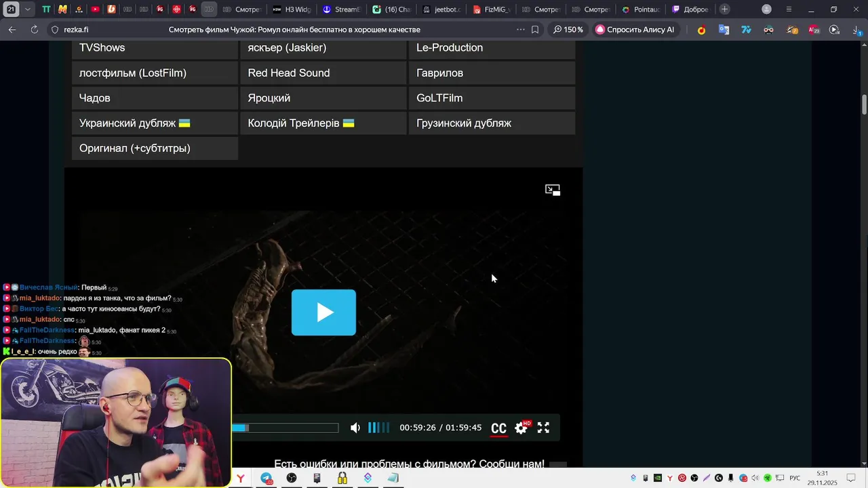Open OBS Studio from taskbar

292,479
